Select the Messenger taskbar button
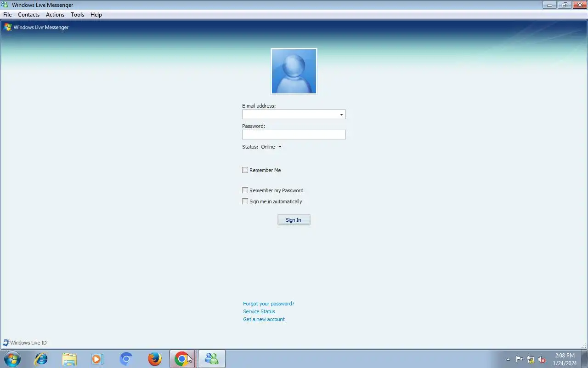Screen dimensions: 588x368 click(x=211, y=359)
